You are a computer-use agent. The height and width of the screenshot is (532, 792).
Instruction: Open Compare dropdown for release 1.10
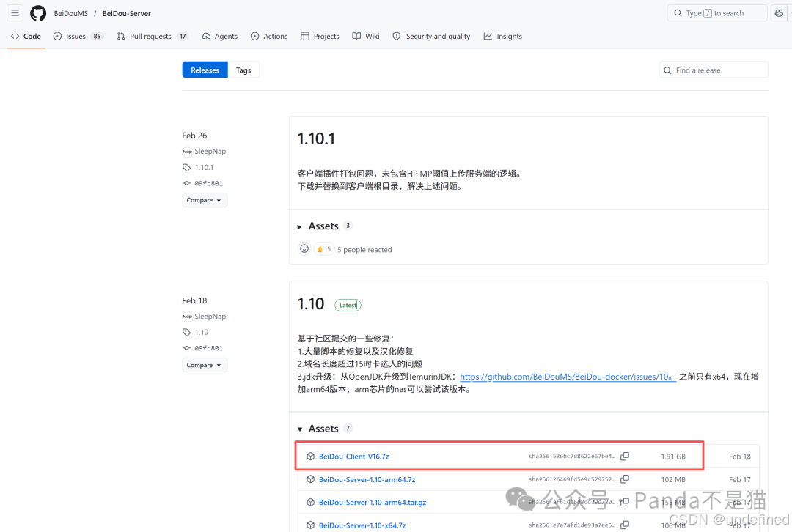pyautogui.click(x=205, y=365)
